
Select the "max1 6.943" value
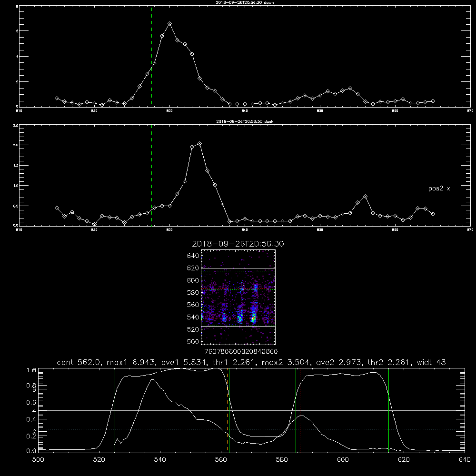[x=130, y=362]
